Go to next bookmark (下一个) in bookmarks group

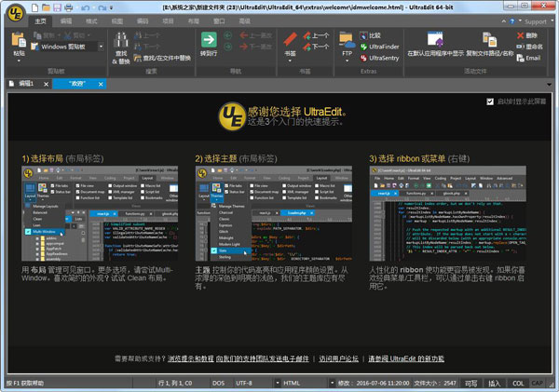point(316,47)
